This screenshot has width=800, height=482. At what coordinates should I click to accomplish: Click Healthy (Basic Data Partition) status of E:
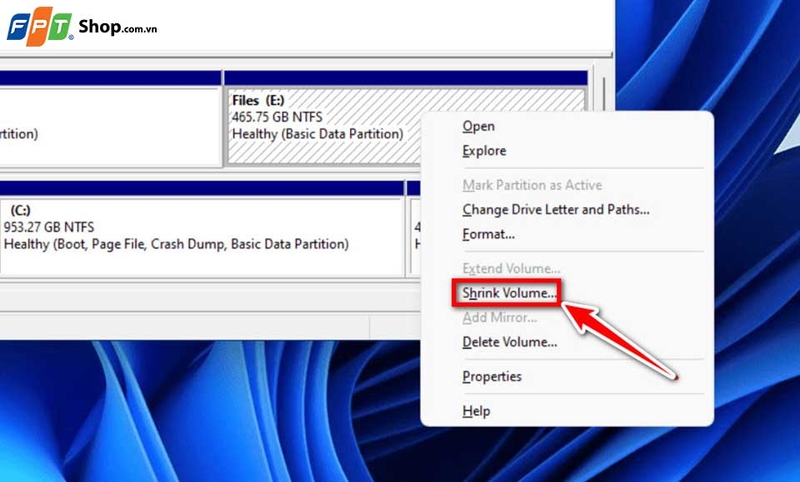[317, 134]
